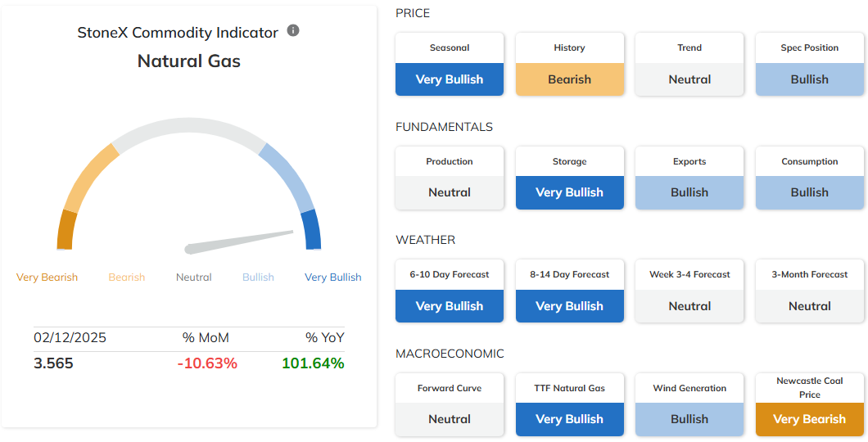Select the Exports Bullish card
The image size is (868, 442).
(x=689, y=178)
